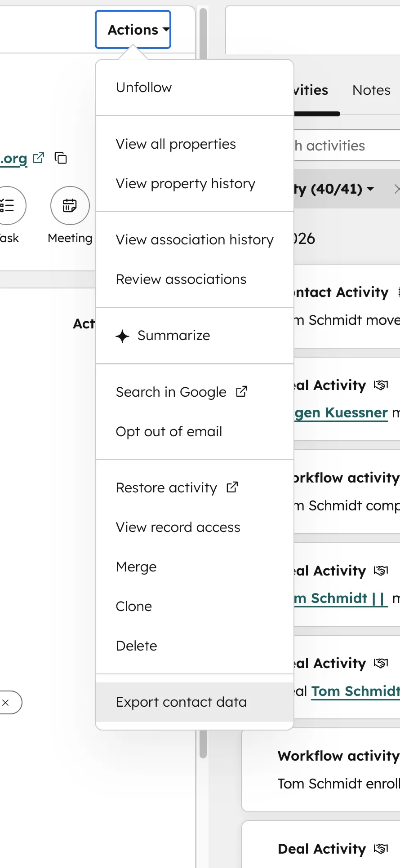400x868 pixels.
Task: Open the Jürgen Kuessner deal link
Action: coord(340,412)
